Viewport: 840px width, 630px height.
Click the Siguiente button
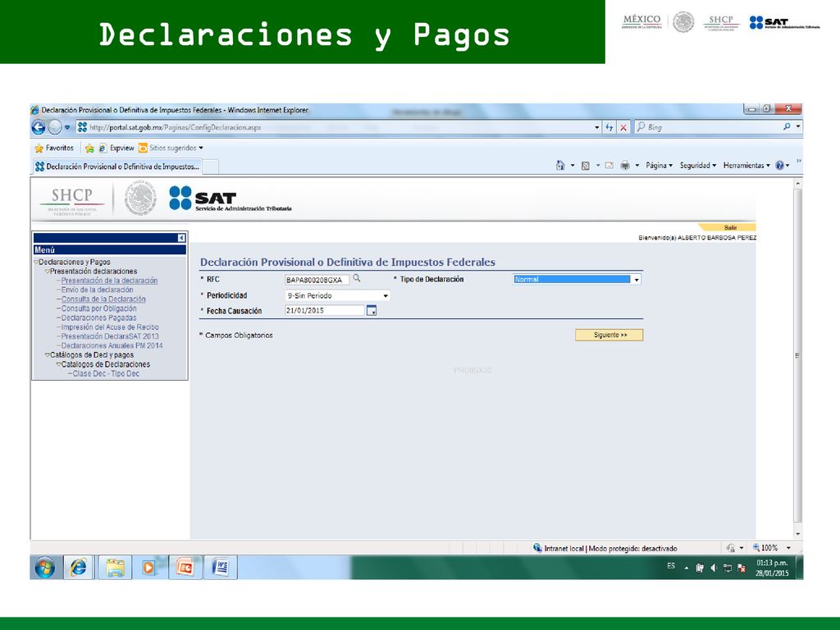point(609,336)
